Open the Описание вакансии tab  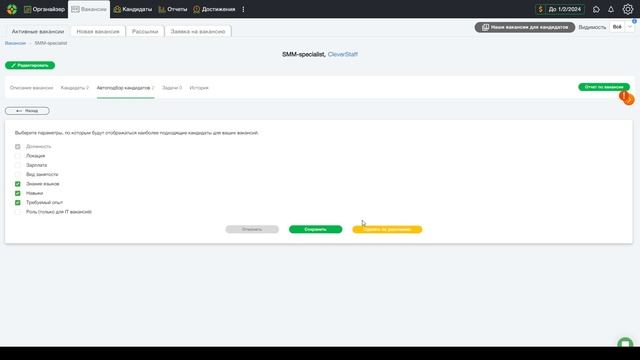(x=31, y=88)
